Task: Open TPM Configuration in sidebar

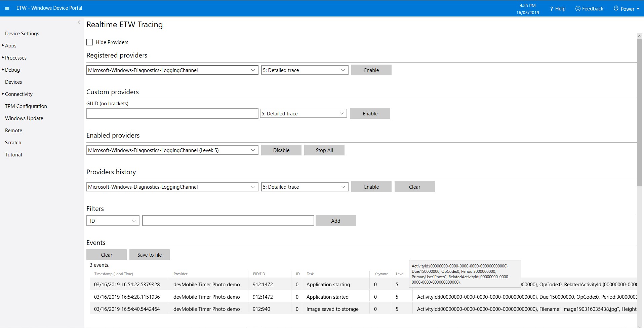Action: (x=26, y=106)
